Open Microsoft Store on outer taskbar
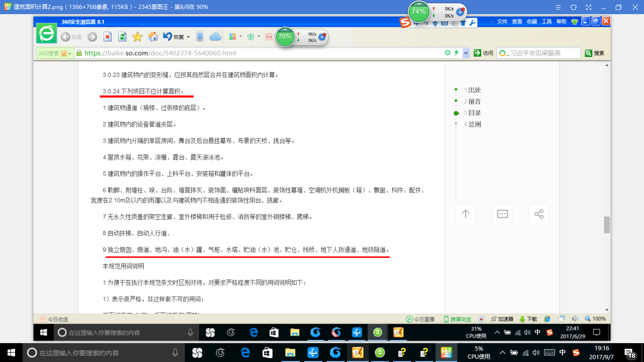This screenshot has width=644, height=362. click(x=267, y=353)
